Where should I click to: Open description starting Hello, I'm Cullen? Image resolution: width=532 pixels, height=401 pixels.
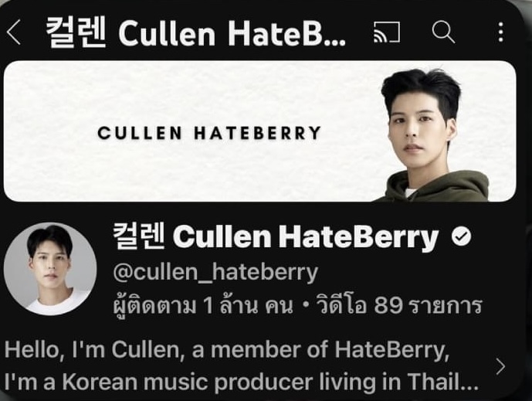[227, 350]
